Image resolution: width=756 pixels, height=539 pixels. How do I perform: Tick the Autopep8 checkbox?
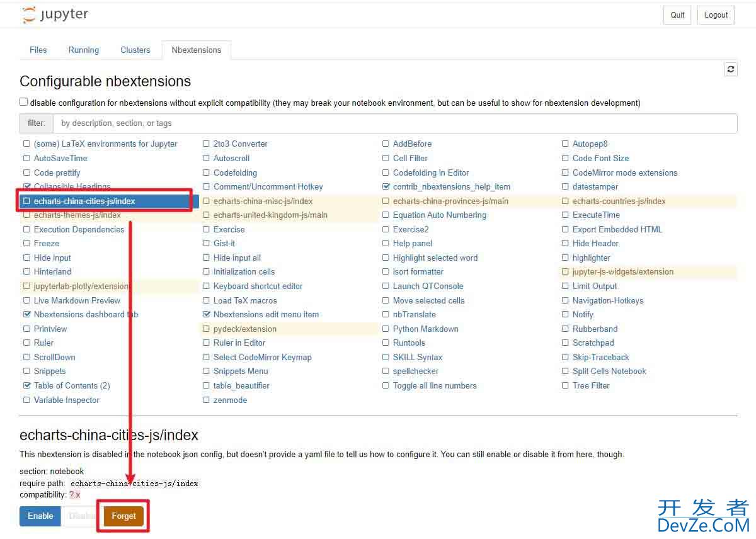point(565,144)
